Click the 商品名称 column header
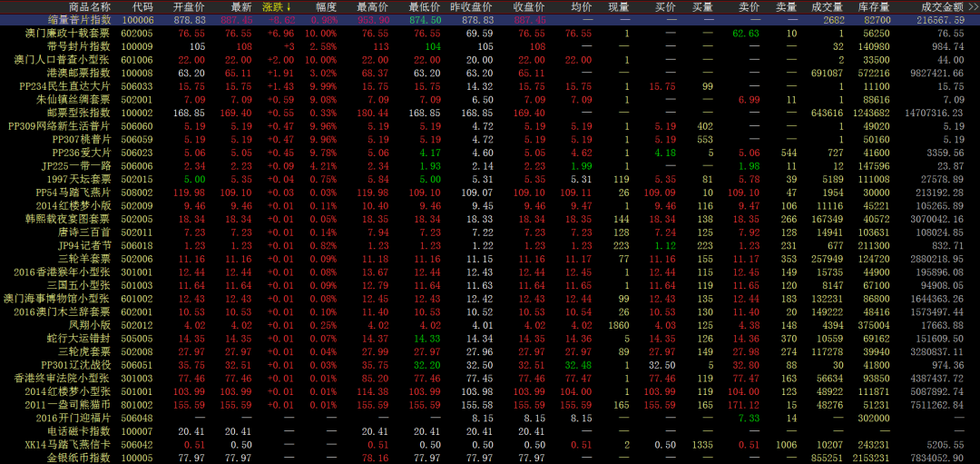980x464 pixels. [89, 7]
